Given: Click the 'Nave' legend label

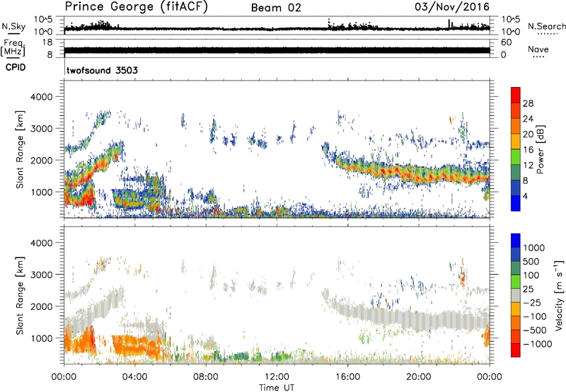Looking at the screenshot, I should coord(538,50).
